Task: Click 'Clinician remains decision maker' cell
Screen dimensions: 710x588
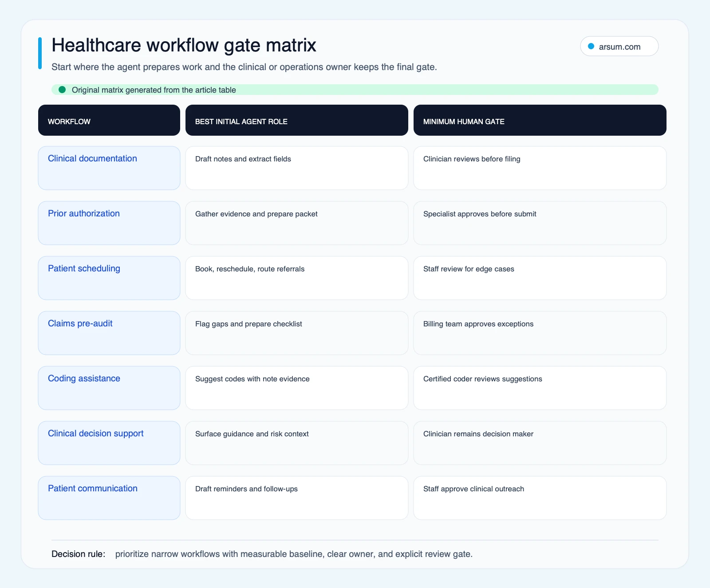Action: point(540,443)
